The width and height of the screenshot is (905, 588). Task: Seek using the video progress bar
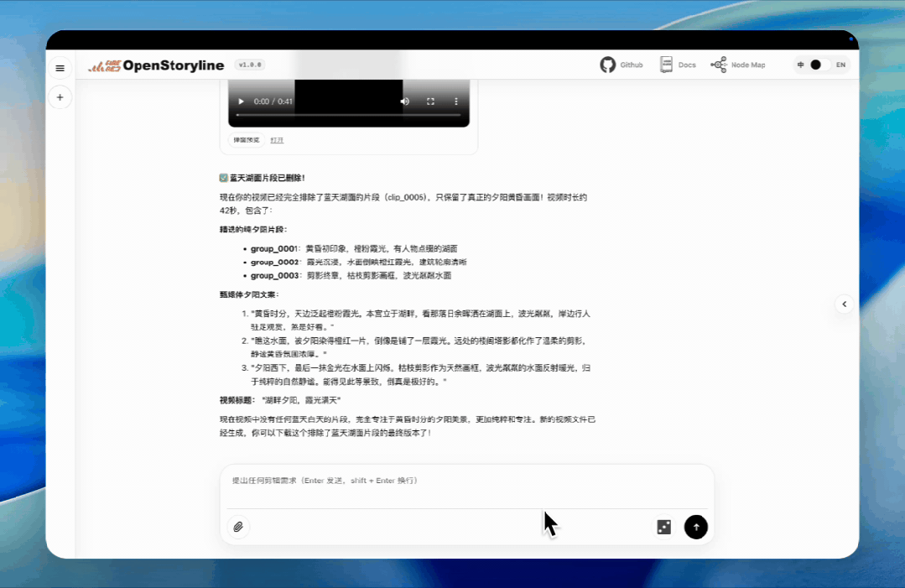tap(348, 114)
